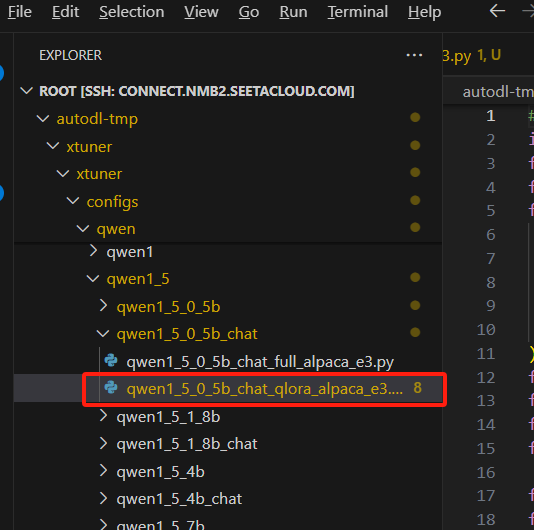Collapse the first xtuner folder under autodl-tmp
This screenshot has height=530, width=534.
coord(53,146)
